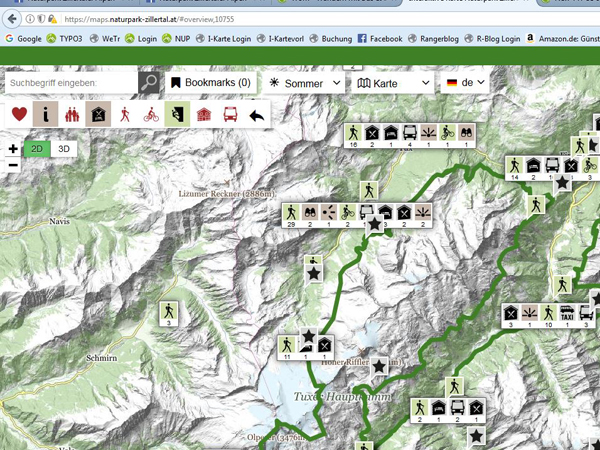Image resolution: width=600 pixels, height=450 pixels.
Task: Click the heart favorites icon
Action: coord(19,115)
